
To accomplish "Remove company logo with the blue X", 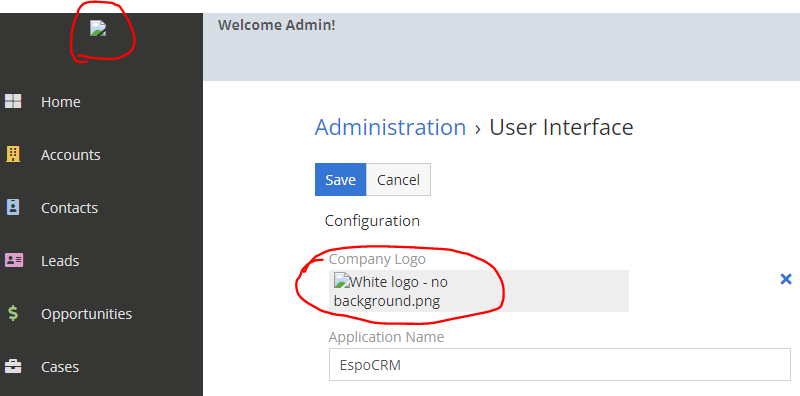I will pos(786,279).
